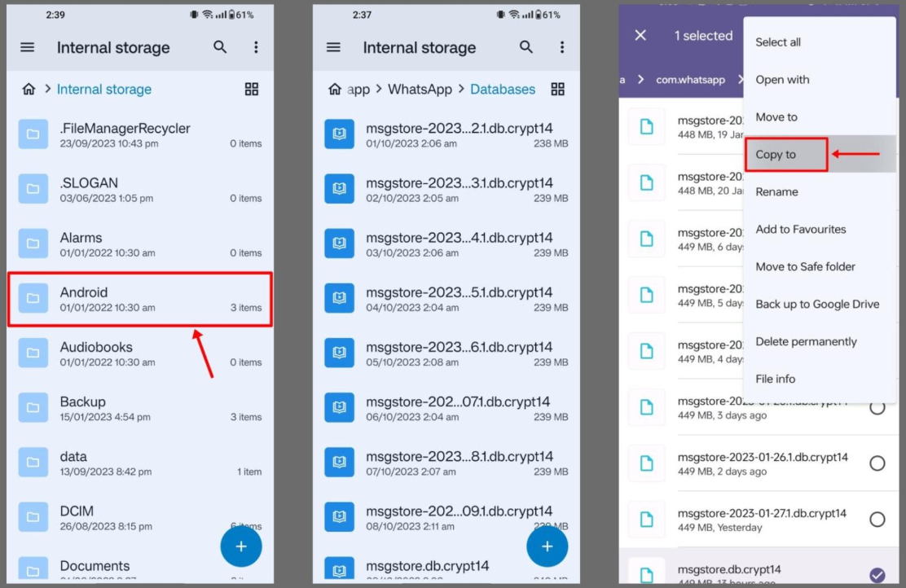Tap '1 selected' label in right screen
906x588 pixels.
[x=703, y=36]
